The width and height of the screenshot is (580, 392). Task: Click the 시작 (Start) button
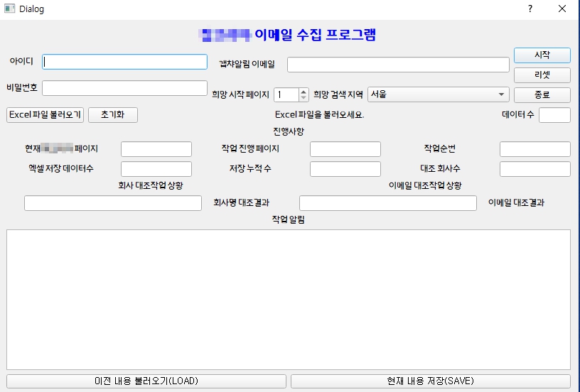[x=542, y=55]
